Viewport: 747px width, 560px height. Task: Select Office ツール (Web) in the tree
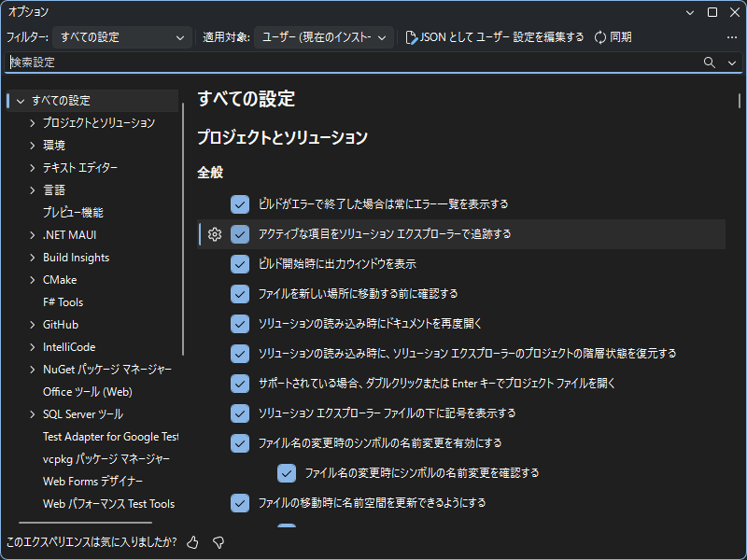coord(88,392)
